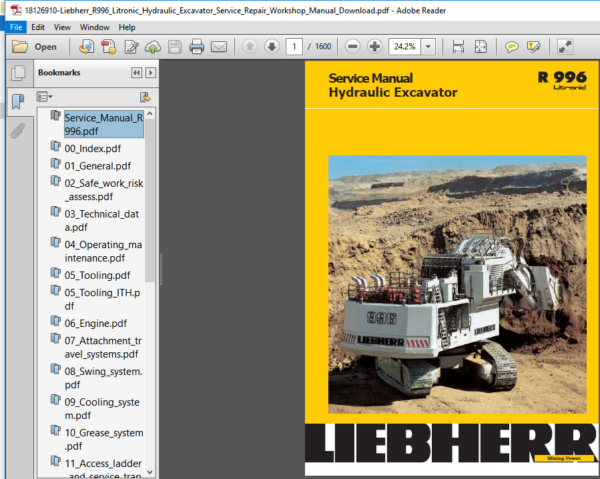Open the page thumbnails panel
The height and width of the screenshot is (479, 600).
pyautogui.click(x=18, y=73)
